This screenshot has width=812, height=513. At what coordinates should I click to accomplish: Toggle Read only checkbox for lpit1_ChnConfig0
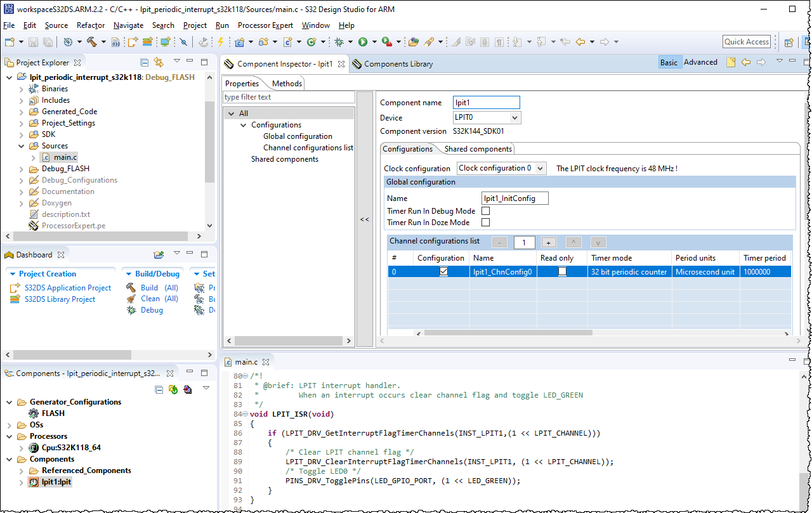click(562, 271)
